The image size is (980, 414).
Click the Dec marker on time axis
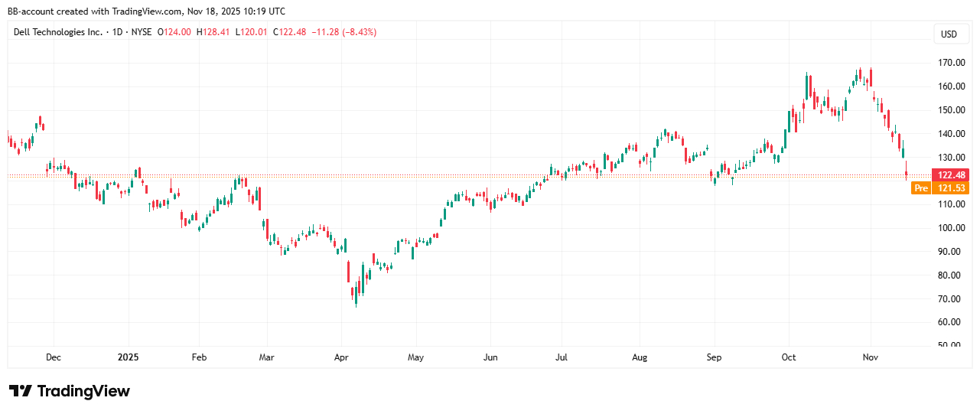click(54, 357)
